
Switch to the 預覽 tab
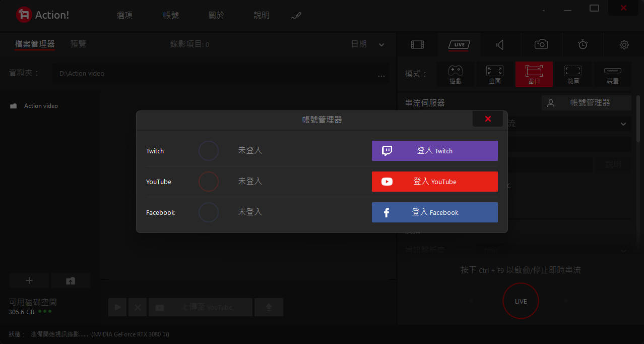(78, 44)
